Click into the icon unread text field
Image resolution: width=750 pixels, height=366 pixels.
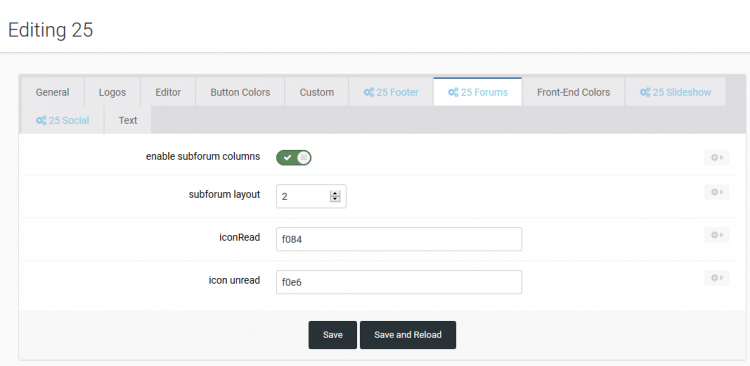click(x=399, y=282)
